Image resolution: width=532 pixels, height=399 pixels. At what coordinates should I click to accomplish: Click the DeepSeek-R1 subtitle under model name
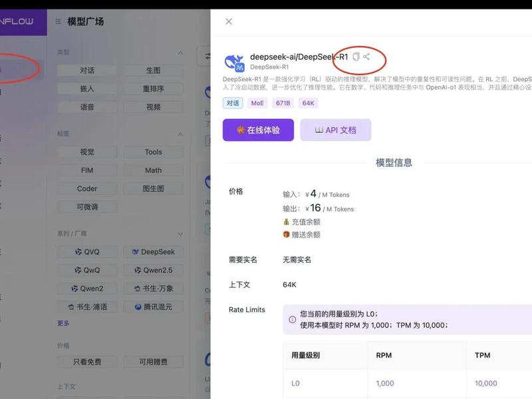pyautogui.click(x=269, y=67)
